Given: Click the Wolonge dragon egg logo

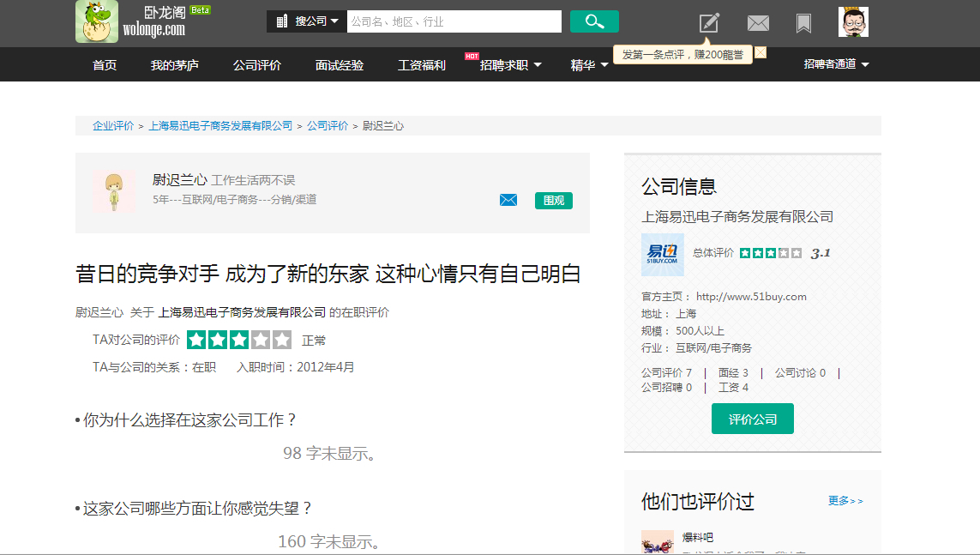Looking at the screenshot, I should pyautogui.click(x=97, y=21).
